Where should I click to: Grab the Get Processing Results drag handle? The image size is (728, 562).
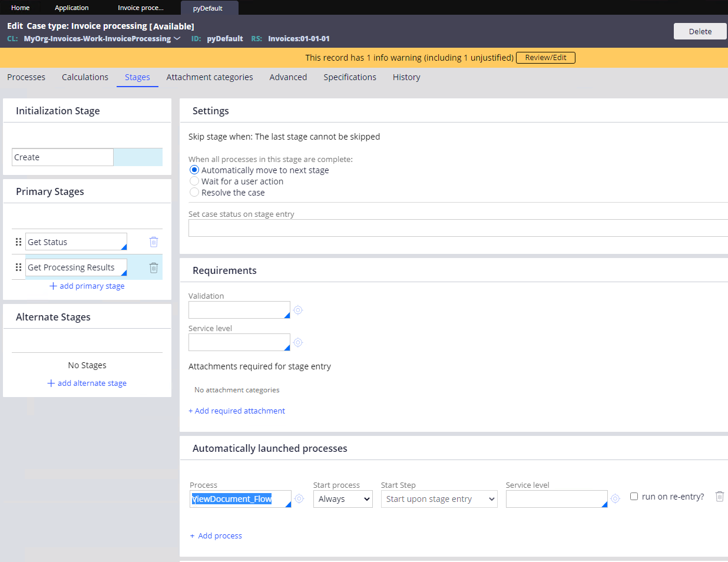coord(18,267)
